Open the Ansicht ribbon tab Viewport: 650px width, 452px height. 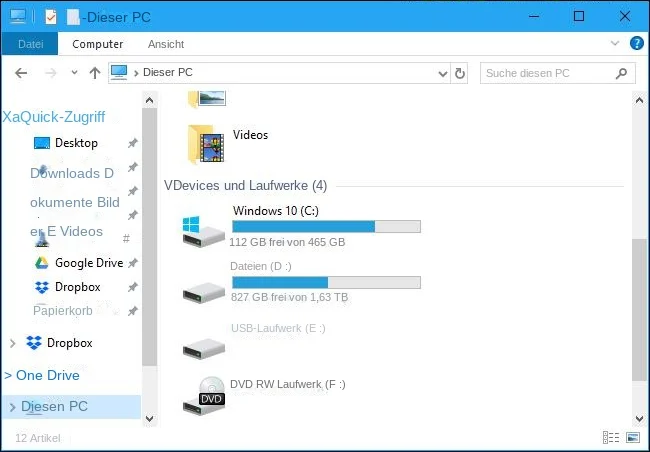tap(166, 44)
